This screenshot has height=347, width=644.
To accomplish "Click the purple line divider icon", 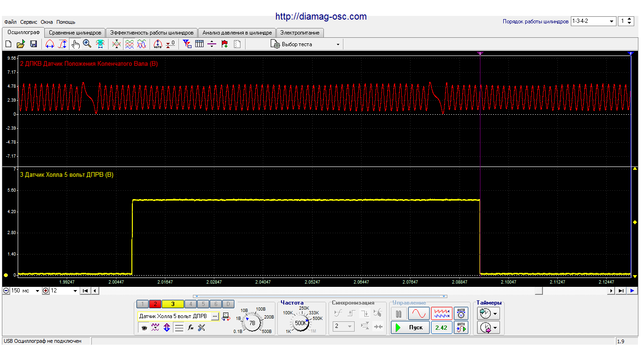I will [x=212, y=44].
